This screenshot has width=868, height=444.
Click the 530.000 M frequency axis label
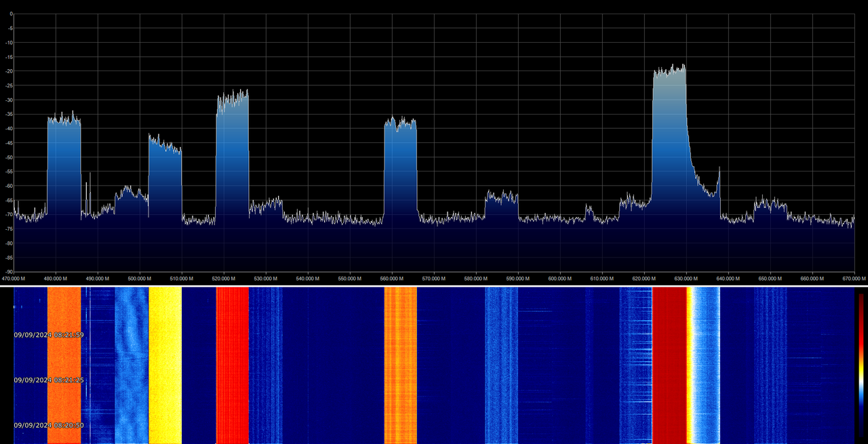coord(266,279)
